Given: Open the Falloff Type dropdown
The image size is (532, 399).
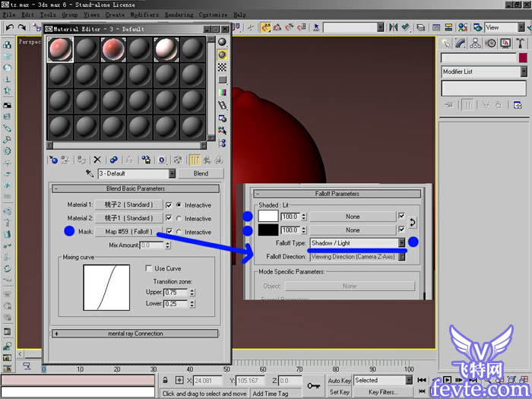Looking at the screenshot, I should click(402, 242).
